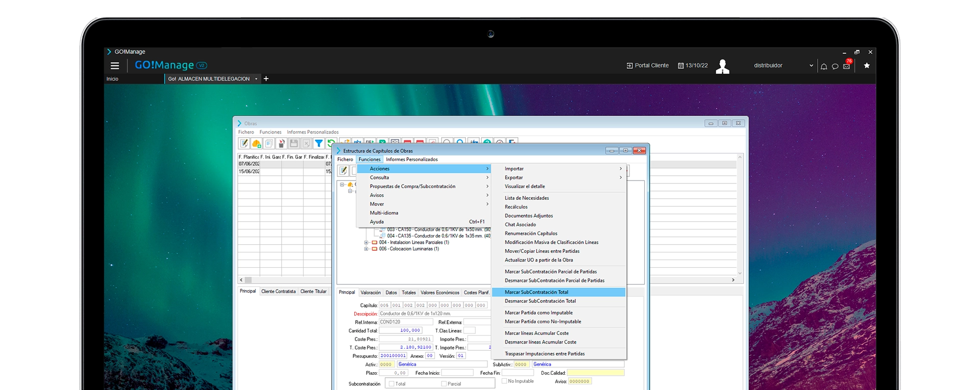Expand the Avisos submenu
Viewport: 980px width, 390px height.
424,195
